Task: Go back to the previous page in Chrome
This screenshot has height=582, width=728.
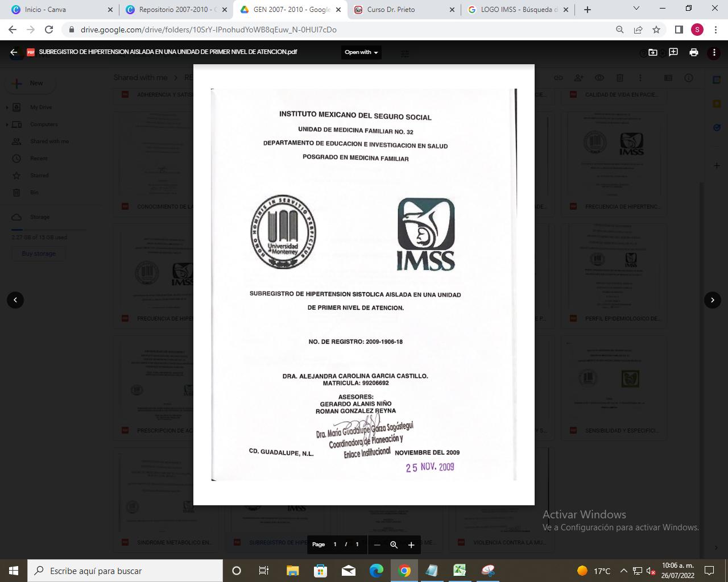Action: click(13, 30)
